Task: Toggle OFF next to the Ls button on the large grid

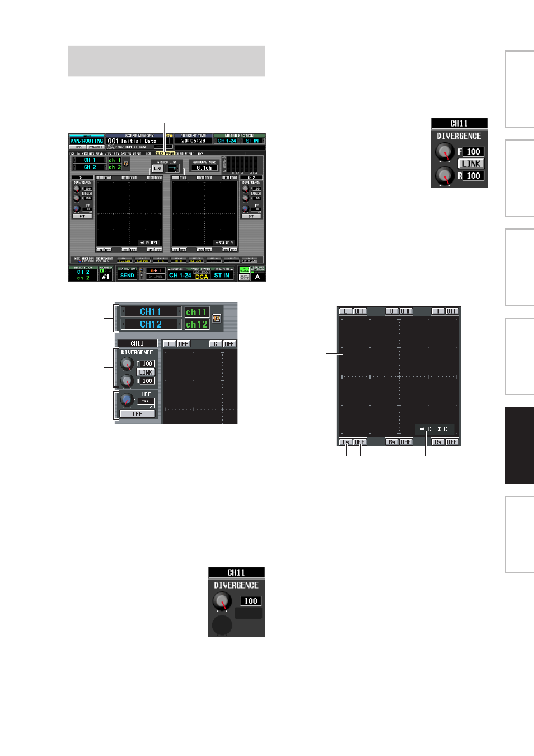Action: click(359, 442)
